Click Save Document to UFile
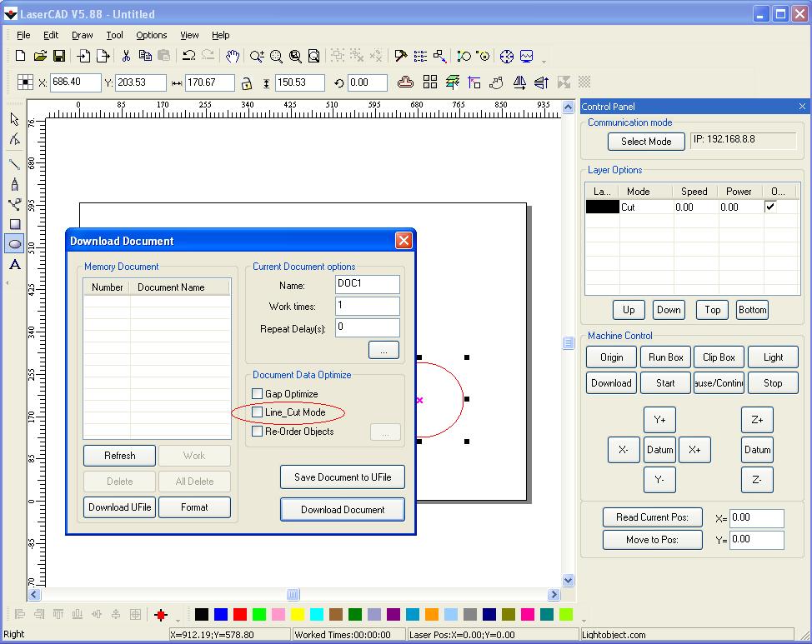 343,477
